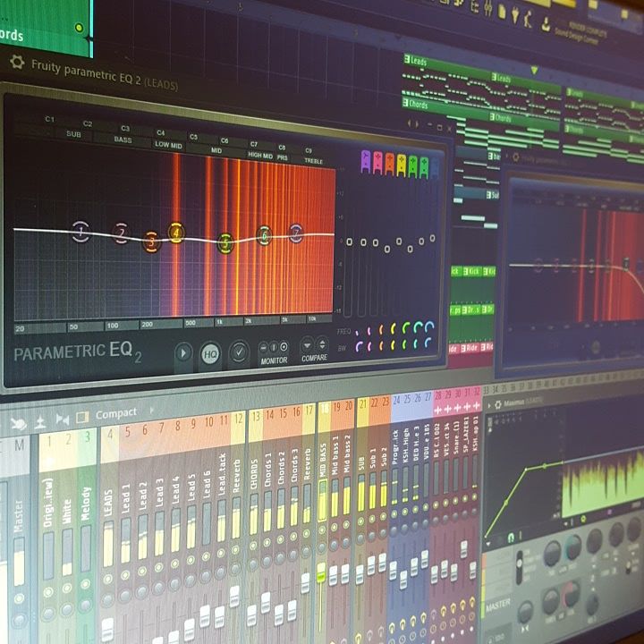Select the Master mixer track
The height and width of the screenshot is (644, 644).
(19, 516)
